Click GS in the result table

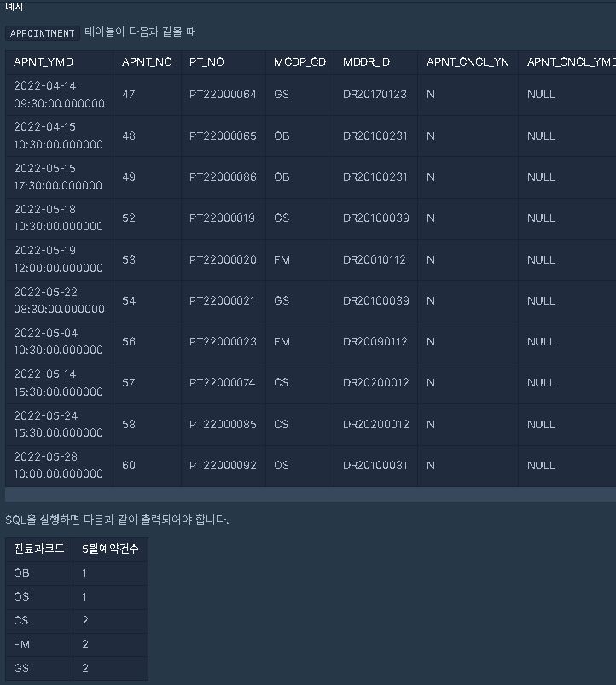pyautogui.click(x=21, y=668)
